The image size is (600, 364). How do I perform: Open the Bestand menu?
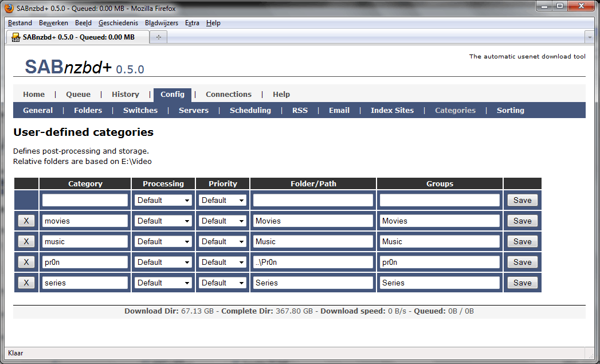pyautogui.click(x=20, y=23)
